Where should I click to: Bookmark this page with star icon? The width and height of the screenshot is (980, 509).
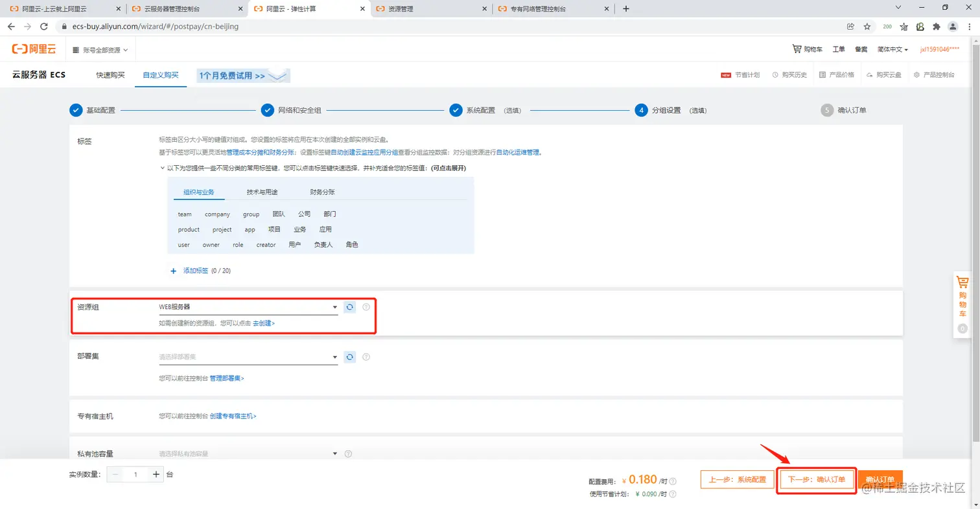tap(867, 27)
